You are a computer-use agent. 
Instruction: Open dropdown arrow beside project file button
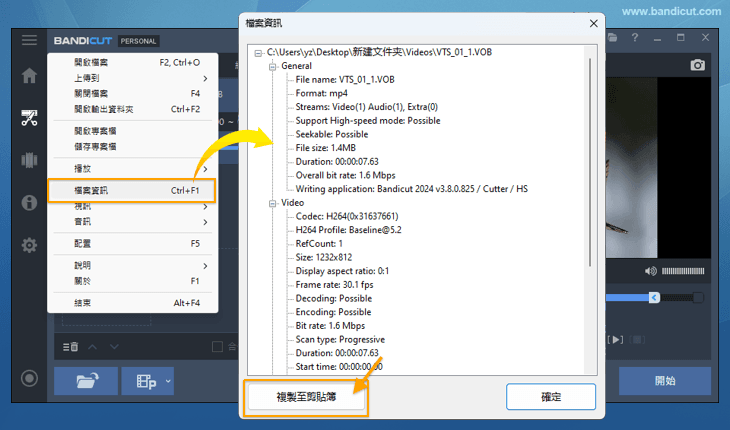(x=168, y=381)
